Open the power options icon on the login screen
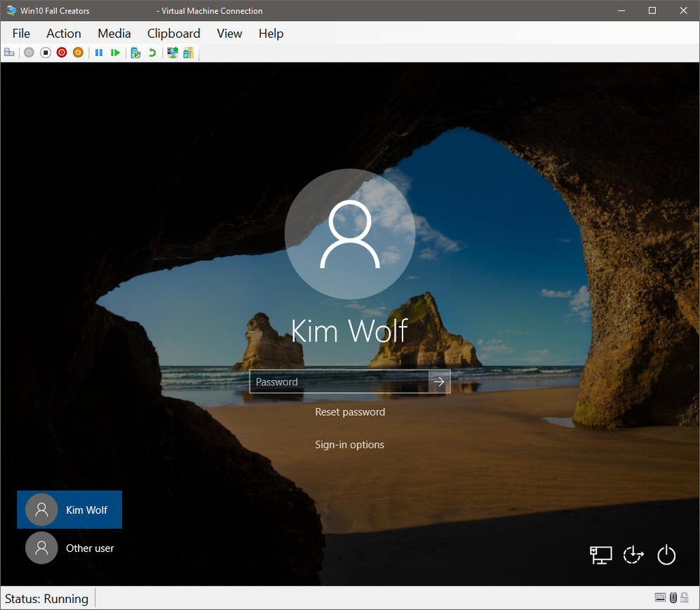 coord(666,555)
